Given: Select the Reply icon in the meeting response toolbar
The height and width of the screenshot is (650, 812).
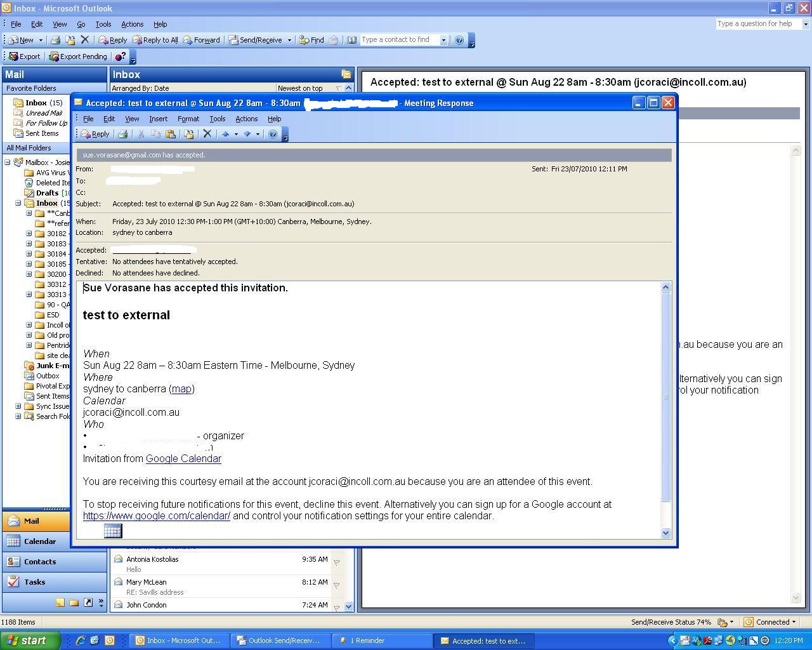Looking at the screenshot, I should point(94,133).
